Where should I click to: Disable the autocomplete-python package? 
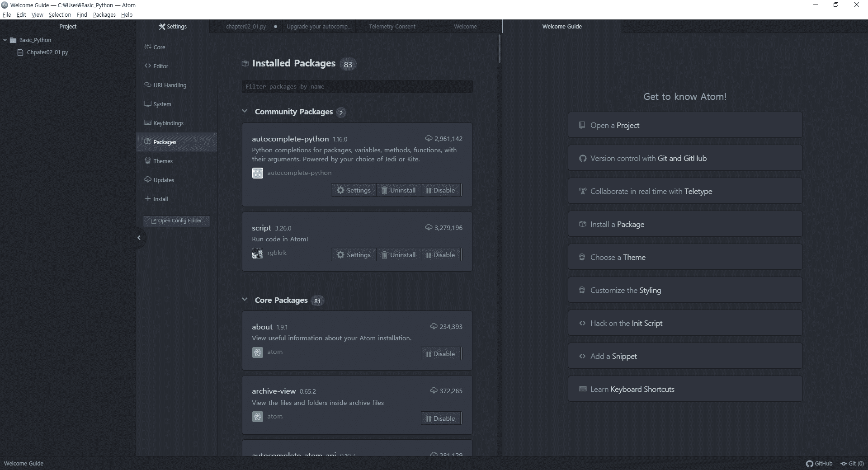pyautogui.click(x=441, y=190)
